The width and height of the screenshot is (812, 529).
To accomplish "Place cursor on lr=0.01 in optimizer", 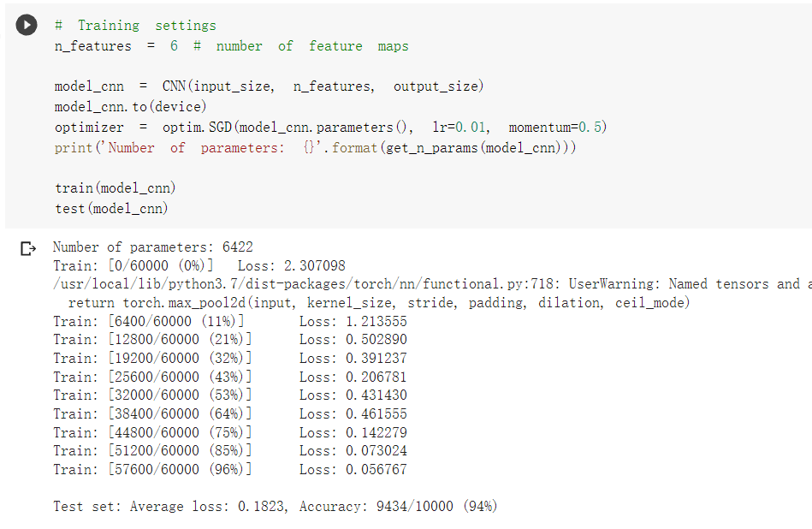I will [x=460, y=128].
